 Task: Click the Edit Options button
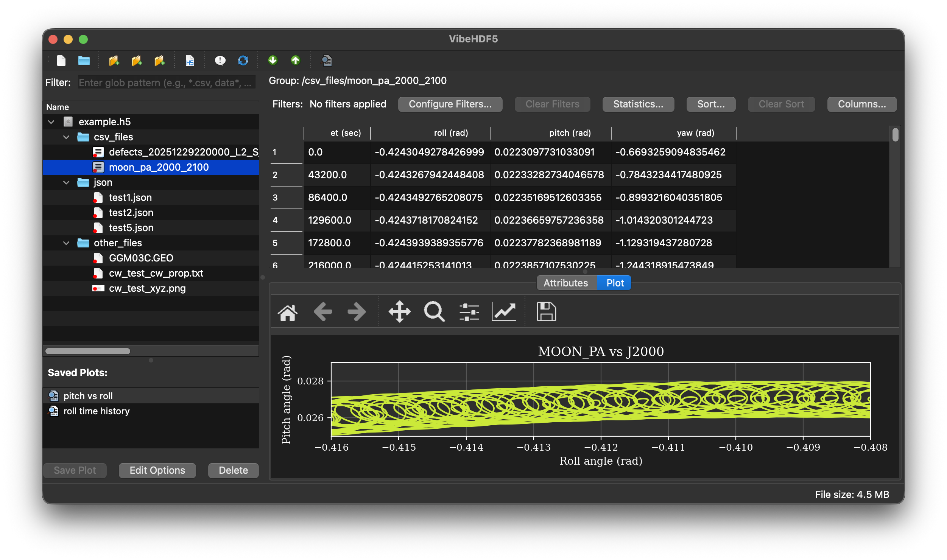click(157, 470)
